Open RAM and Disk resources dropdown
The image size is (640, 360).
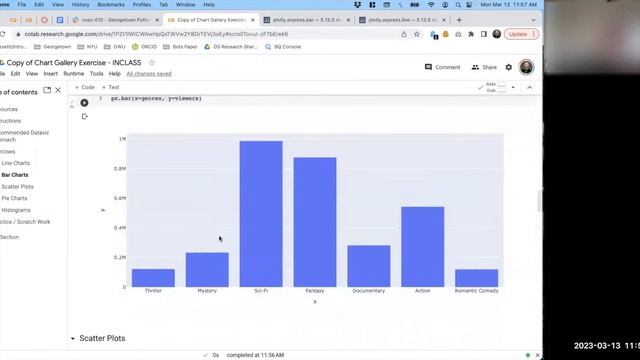tap(513, 87)
